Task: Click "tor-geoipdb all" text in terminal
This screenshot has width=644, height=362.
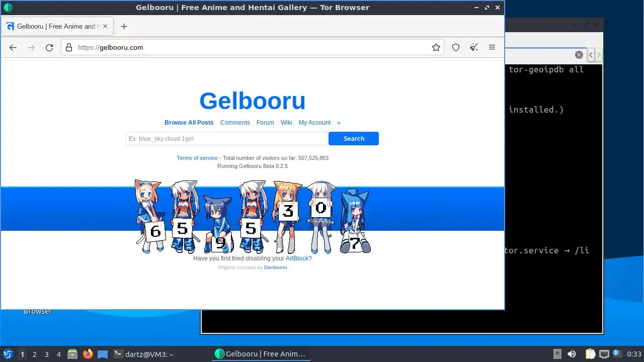Action: pos(546,70)
